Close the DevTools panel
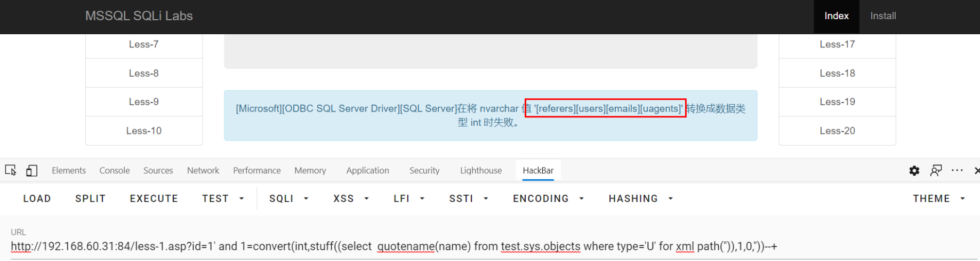The width and height of the screenshot is (980, 261). click(x=976, y=170)
